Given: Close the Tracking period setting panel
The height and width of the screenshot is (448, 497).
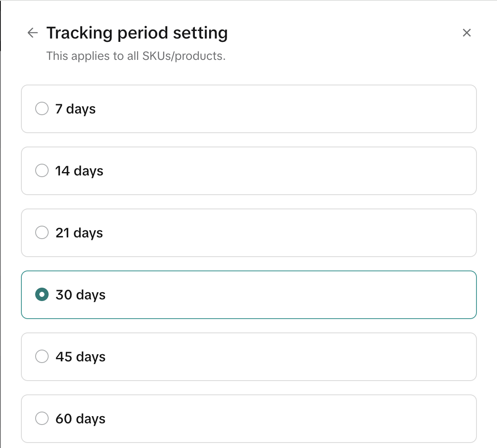Looking at the screenshot, I should pyautogui.click(x=466, y=33).
